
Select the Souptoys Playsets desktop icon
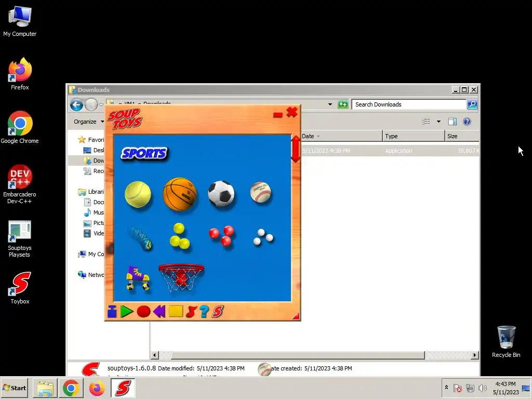20,239
